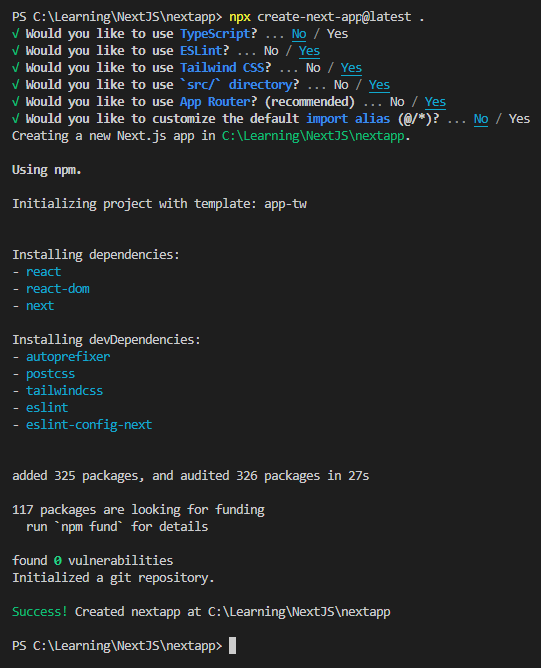The width and height of the screenshot is (541, 668).
Task: Click the green checkmark beside Tailwind CSS question
Action: tap(16, 68)
